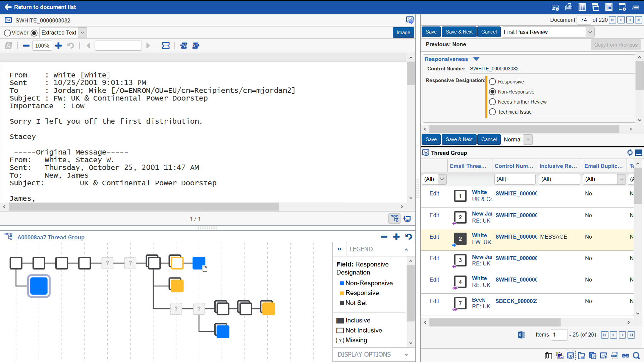Click the stamp/imaging icon in the blue header
The width and height of the screenshot is (644, 362).
pos(569,7)
